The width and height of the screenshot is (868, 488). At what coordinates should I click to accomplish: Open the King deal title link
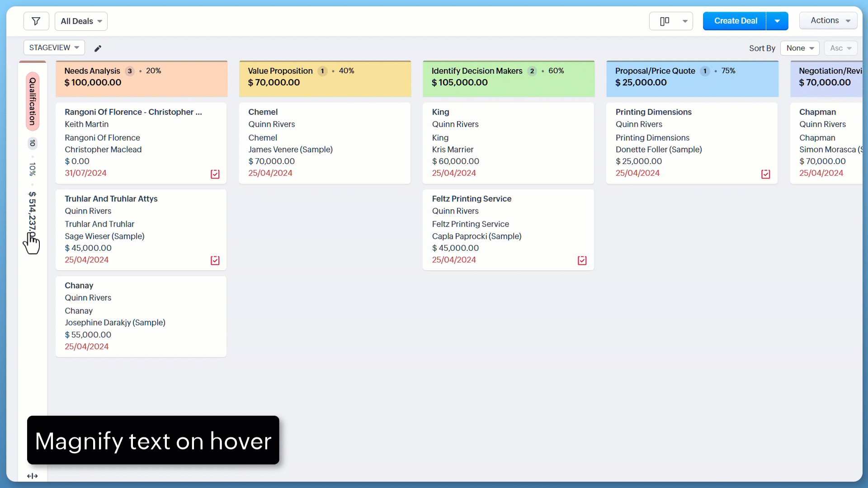click(440, 112)
